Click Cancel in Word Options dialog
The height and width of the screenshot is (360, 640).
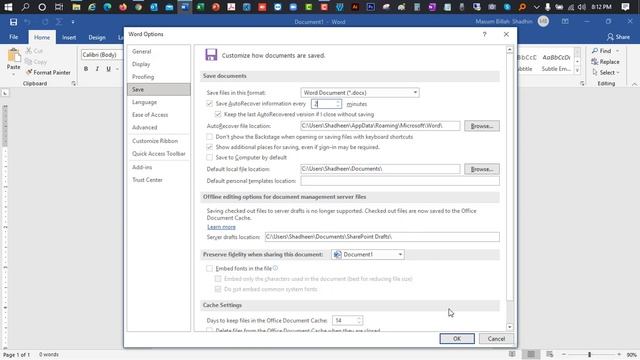496,338
